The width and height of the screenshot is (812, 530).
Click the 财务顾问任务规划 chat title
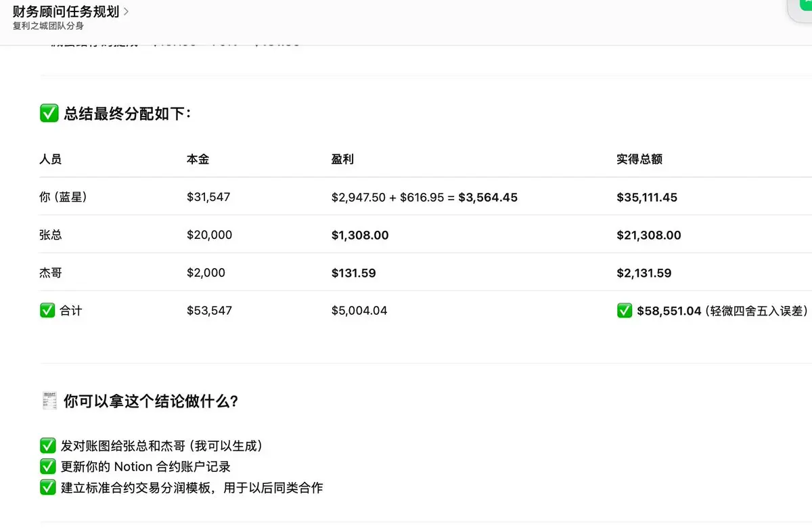coord(66,12)
